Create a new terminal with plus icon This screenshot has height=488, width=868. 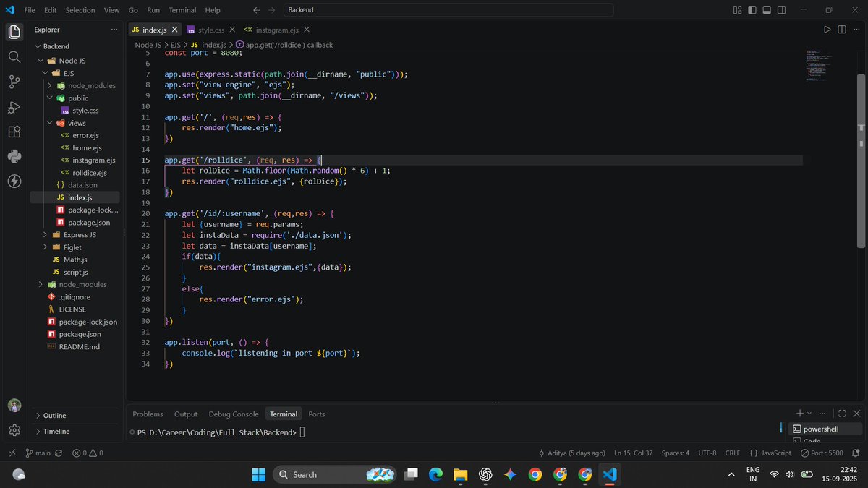[x=799, y=414]
